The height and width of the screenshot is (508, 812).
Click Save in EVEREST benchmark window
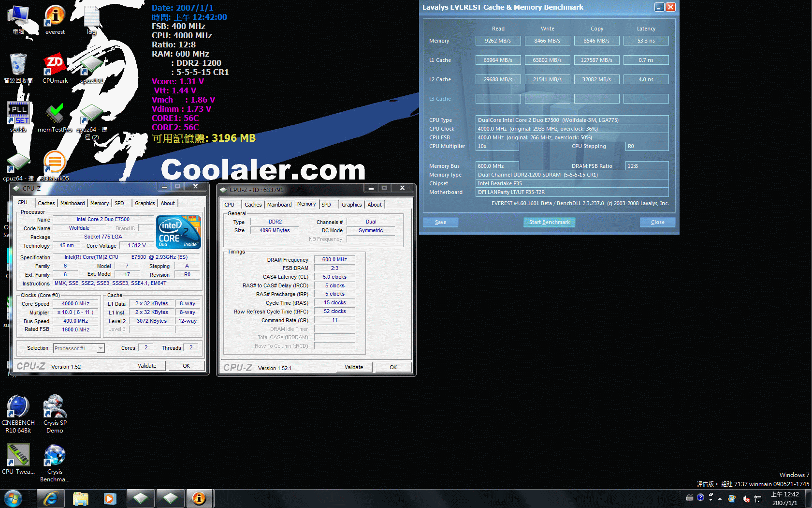(440, 222)
